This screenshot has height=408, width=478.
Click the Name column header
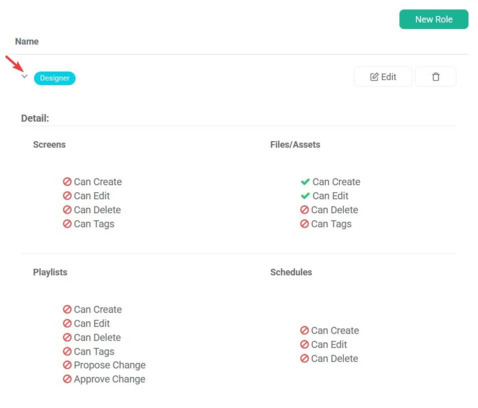27,41
